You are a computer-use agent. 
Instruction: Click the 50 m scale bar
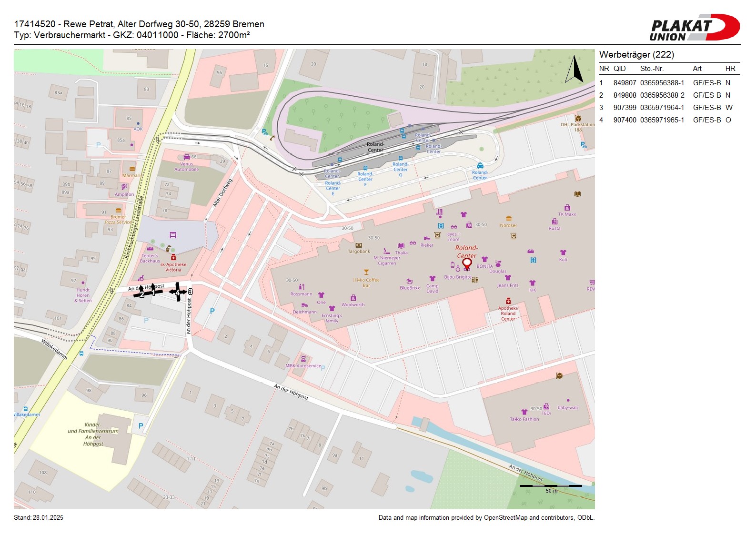[551, 486]
